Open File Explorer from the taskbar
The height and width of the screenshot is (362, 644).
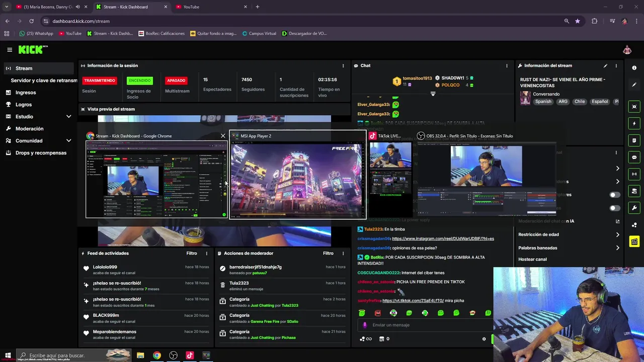[x=140, y=355]
